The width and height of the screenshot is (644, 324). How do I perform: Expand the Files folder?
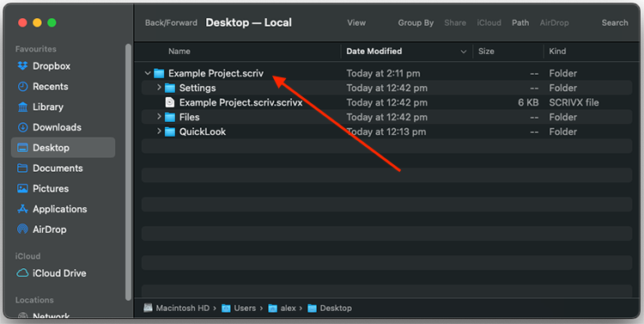pos(159,117)
